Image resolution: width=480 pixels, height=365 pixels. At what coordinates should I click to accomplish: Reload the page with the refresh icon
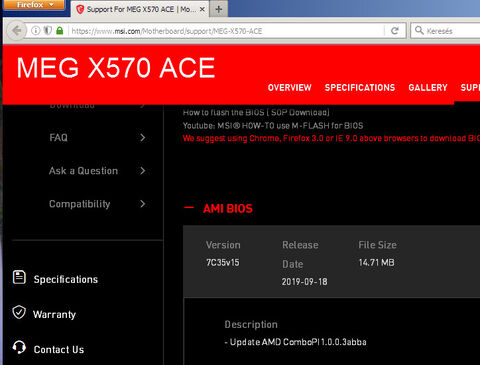[x=395, y=31]
